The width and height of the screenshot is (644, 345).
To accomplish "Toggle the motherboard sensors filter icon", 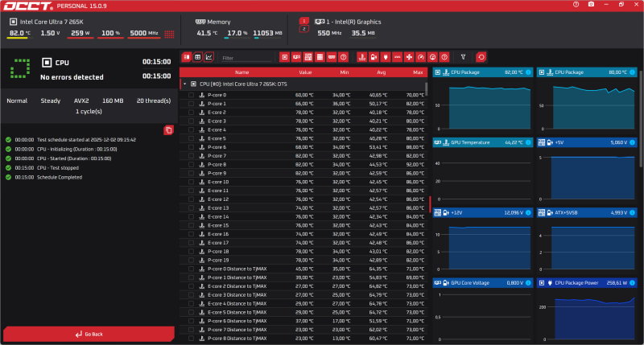I will 308,57.
